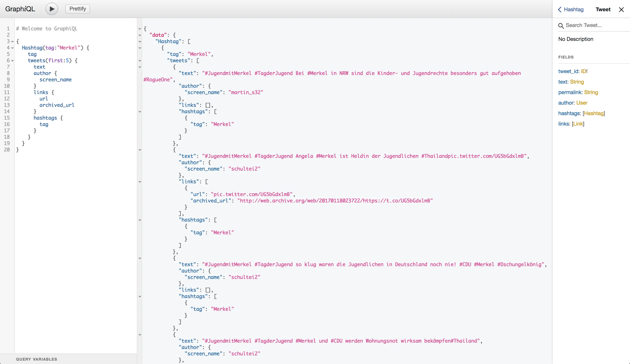This screenshot has width=630, height=364.
Task: Collapse the first "hashtags" array in results
Action: 140,112
